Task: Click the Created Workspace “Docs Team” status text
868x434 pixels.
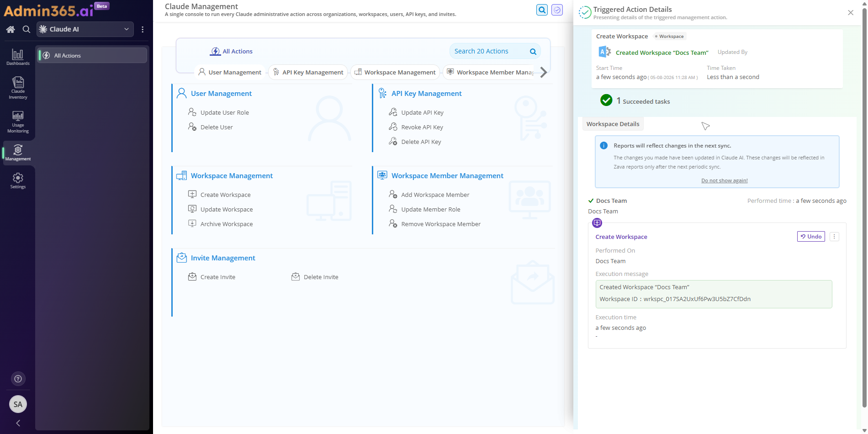Action: coord(662,53)
